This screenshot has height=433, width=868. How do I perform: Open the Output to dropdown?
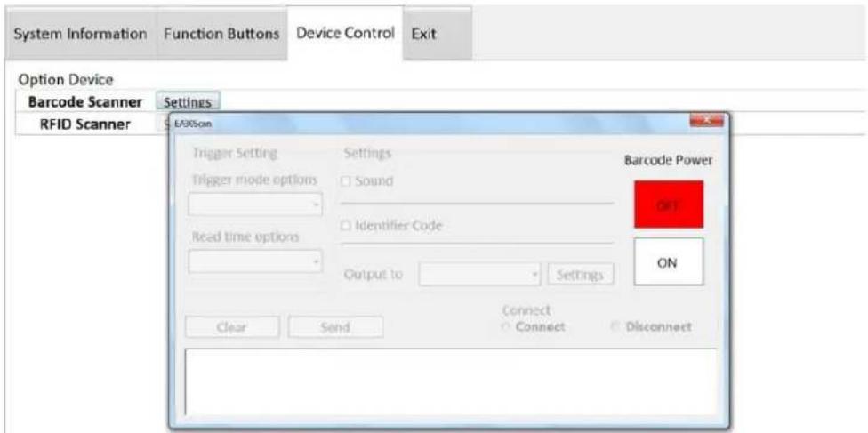(x=480, y=274)
